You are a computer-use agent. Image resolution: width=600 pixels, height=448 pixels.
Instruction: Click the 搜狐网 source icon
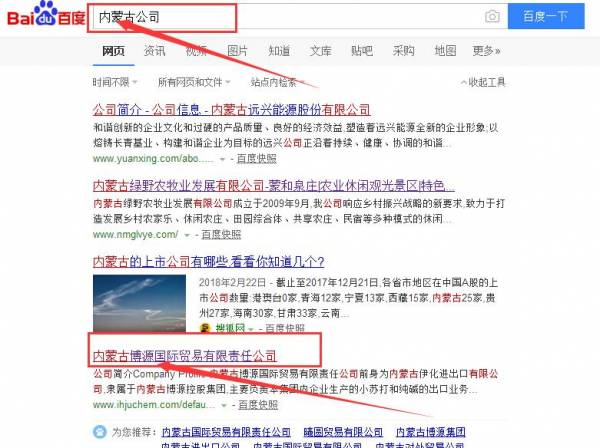tap(205, 328)
